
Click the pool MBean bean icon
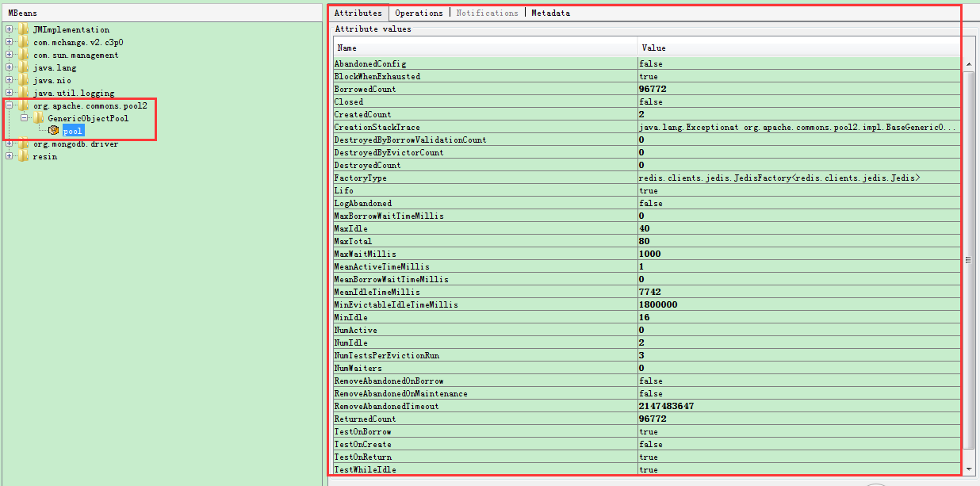54,131
